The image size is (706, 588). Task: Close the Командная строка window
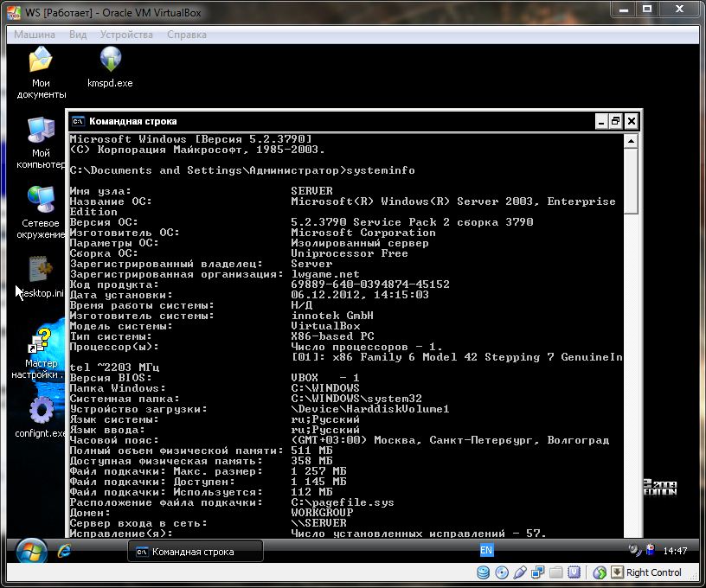632,121
